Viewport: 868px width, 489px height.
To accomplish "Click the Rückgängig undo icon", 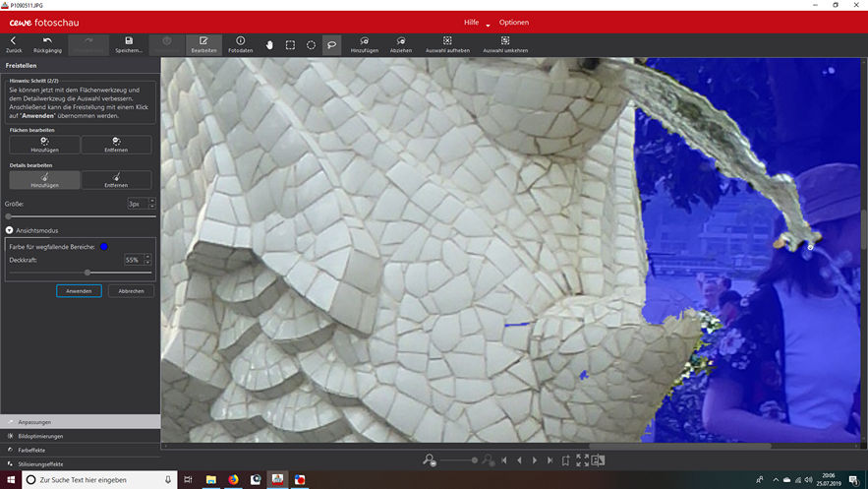I will [x=47, y=41].
